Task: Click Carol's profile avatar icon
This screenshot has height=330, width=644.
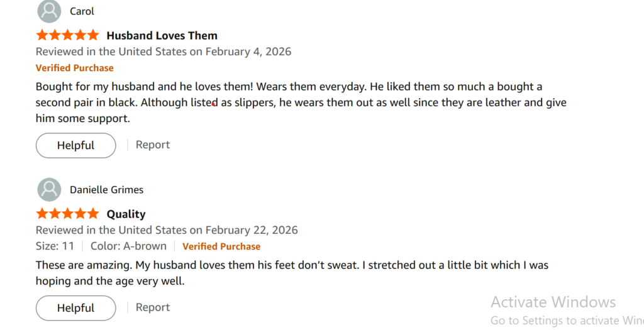Action: click(x=49, y=11)
